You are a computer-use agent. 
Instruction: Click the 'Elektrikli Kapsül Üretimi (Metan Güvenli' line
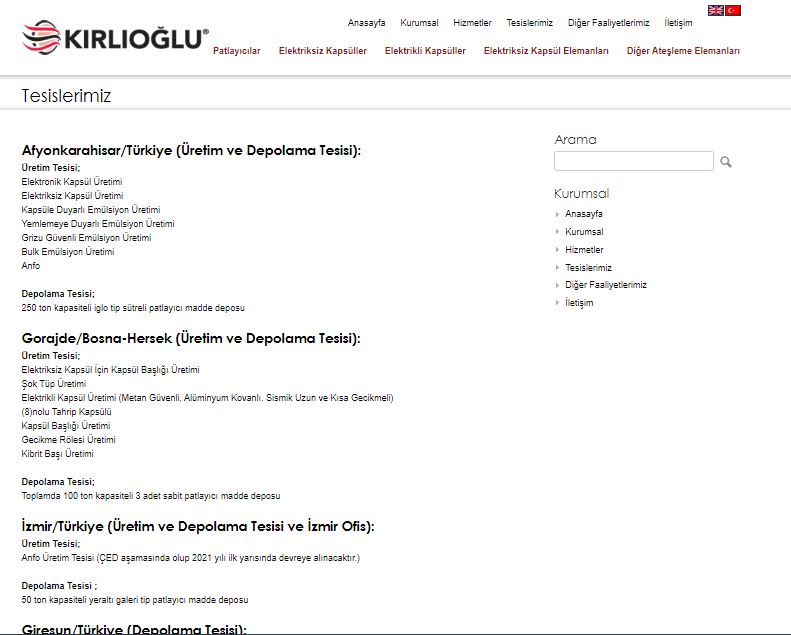(x=207, y=398)
